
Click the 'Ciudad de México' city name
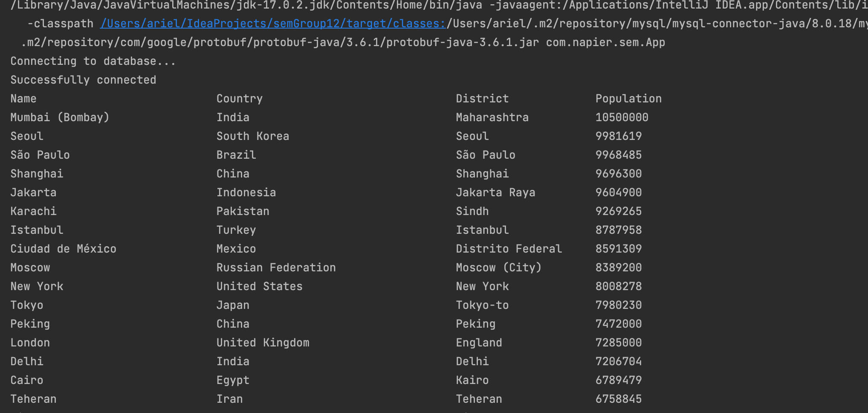63,249
